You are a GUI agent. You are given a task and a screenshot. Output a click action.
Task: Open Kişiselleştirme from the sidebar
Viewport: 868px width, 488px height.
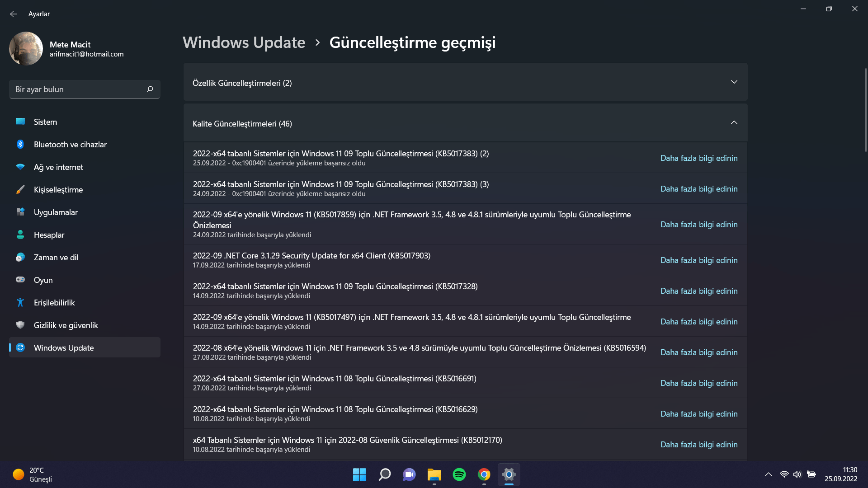click(58, 190)
